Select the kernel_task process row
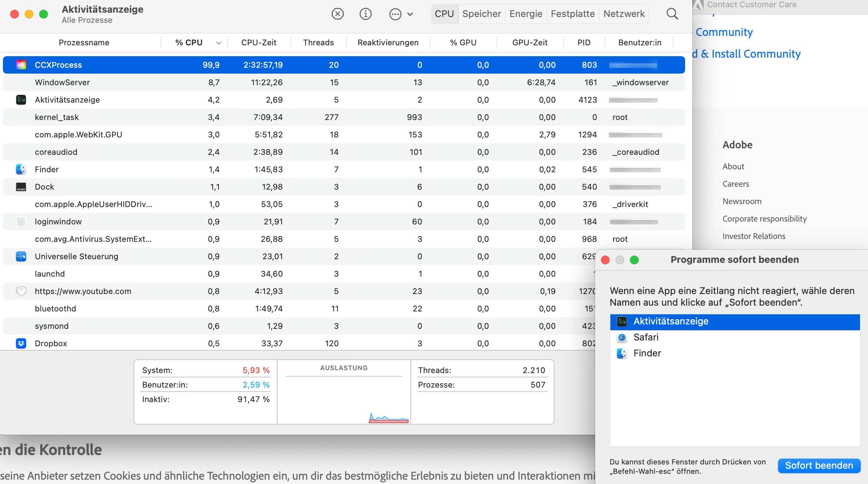The image size is (868, 484). click(57, 117)
